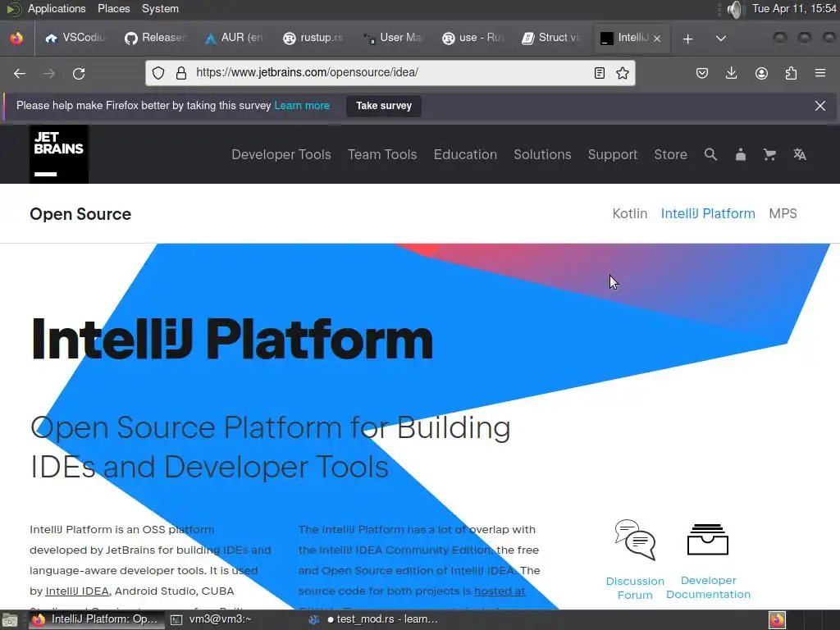Click the Discussion Forum chat bubbles icon
Screen dimensions: 840x630
coord(636,540)
